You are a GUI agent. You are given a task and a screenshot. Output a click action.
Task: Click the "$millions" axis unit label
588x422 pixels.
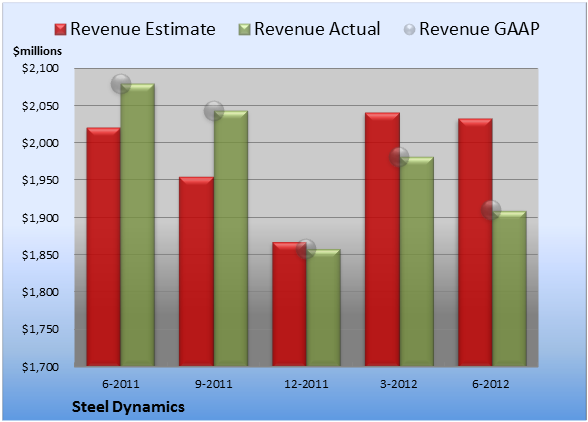(x=37, y=51)
